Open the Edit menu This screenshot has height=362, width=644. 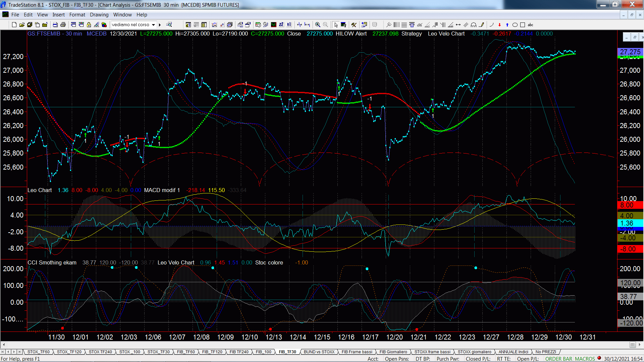tap(28, 15)
